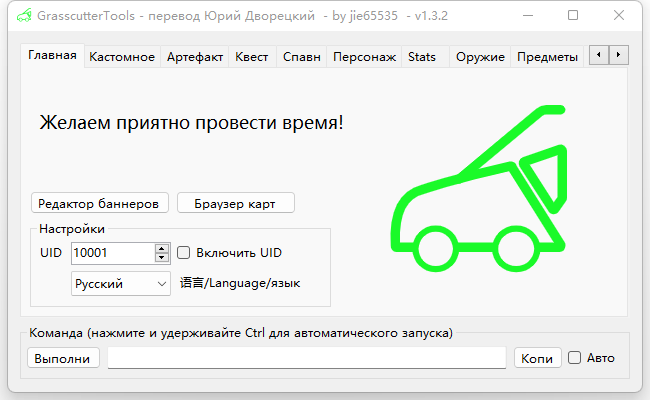Click the GrasscutterTools app icon in title bar

(25, 16)
